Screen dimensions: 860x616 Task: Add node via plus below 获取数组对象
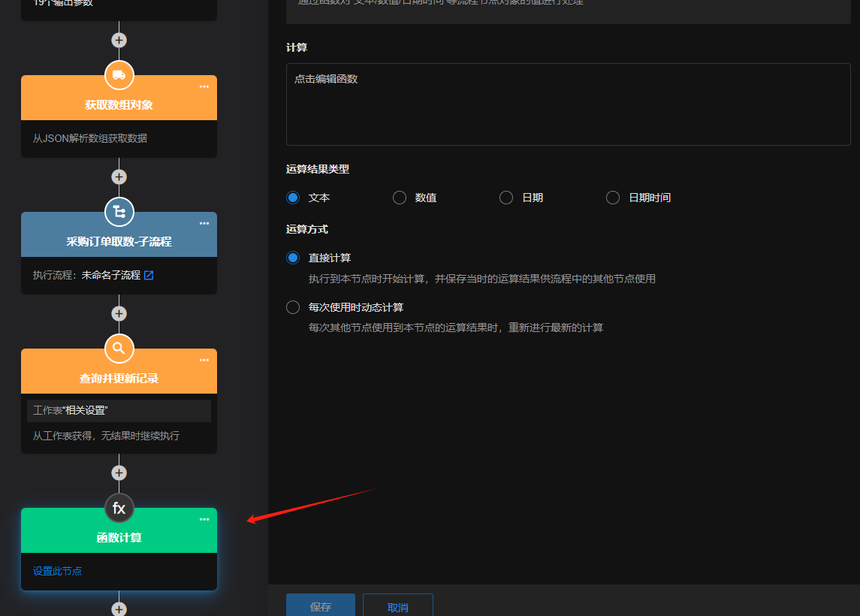click(119, 177)
